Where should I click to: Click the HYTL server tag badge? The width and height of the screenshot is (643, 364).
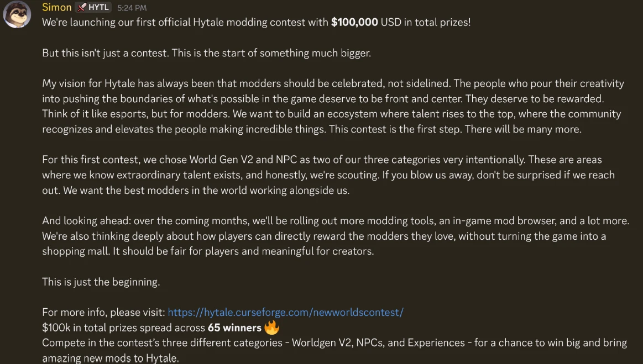click(x=93, y=7)
